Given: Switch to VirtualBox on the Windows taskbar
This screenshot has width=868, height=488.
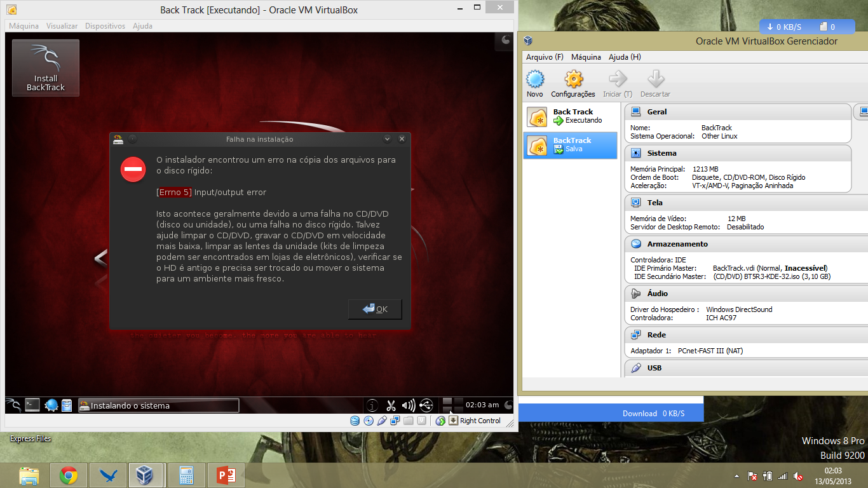Looking at the screenshot, I should coord(146,475).
